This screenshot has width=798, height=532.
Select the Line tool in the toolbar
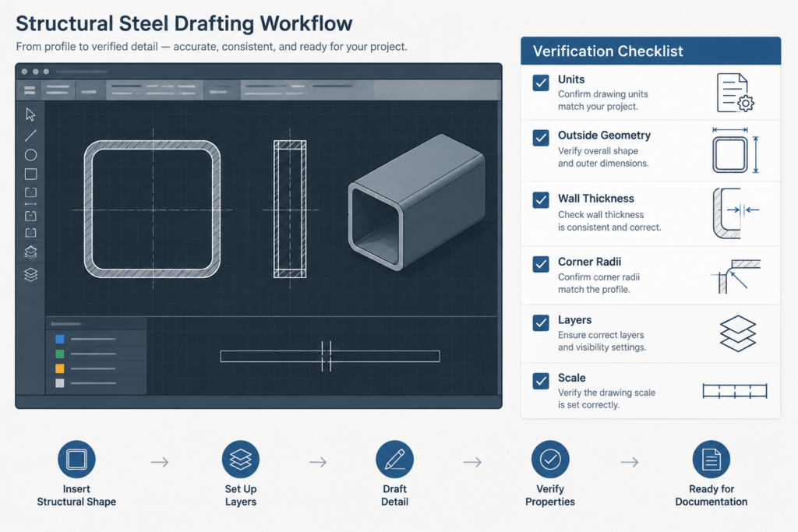30,136
